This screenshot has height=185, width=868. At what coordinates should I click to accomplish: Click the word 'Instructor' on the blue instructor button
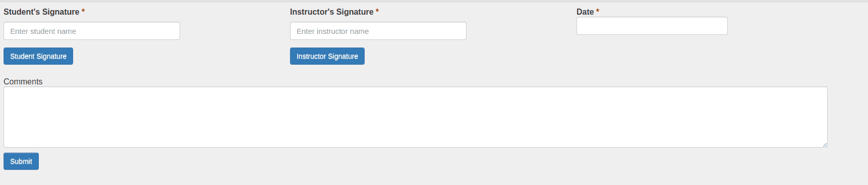click(x=311, y=56)
